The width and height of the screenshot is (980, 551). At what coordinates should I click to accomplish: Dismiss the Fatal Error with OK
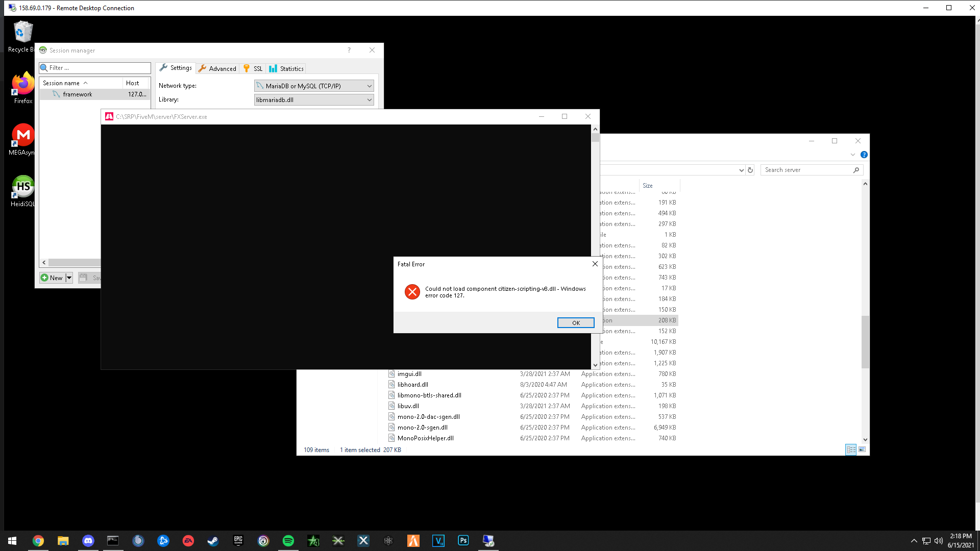point(576,322)
